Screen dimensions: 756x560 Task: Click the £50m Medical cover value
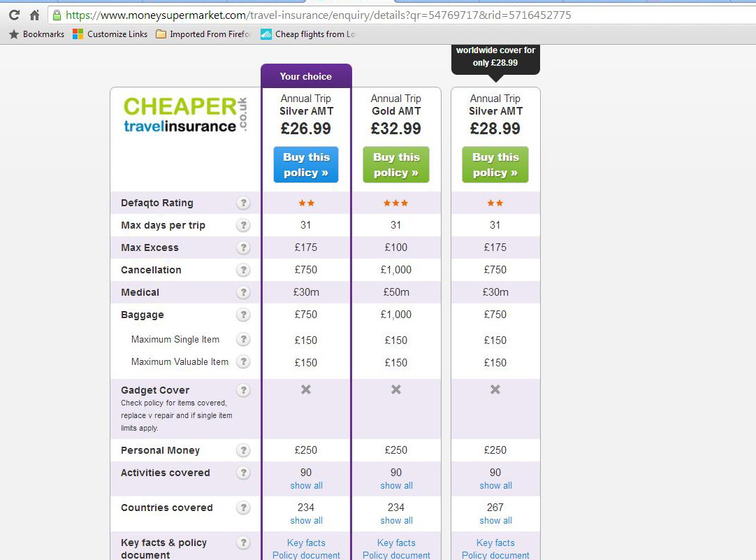click(396, 292)
